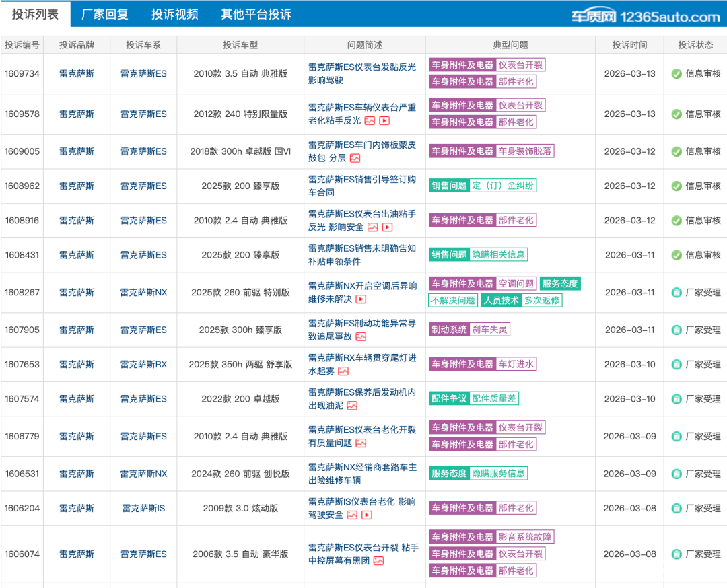
Task: Click the video icon in complaint 1606204
Action: coord(367,515)
